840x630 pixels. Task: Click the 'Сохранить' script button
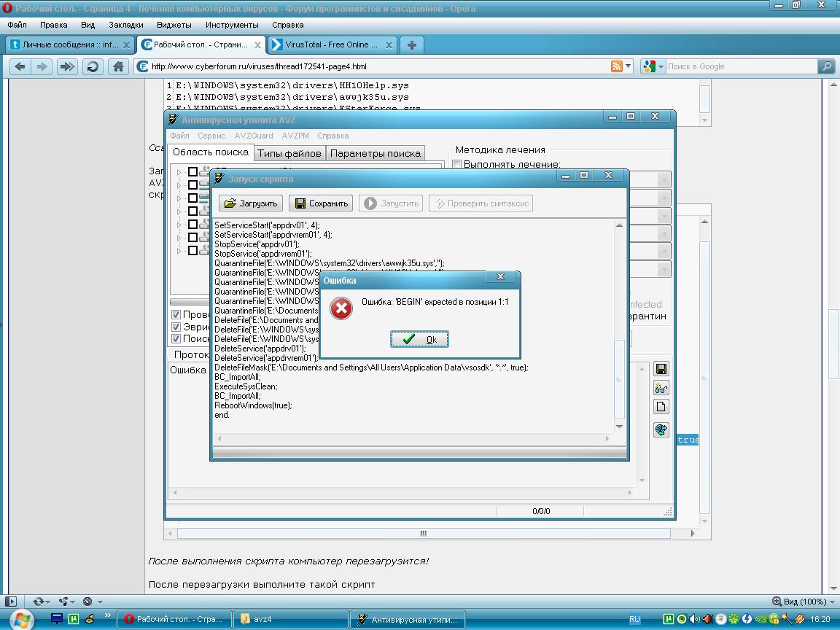[x=321, y=203]
